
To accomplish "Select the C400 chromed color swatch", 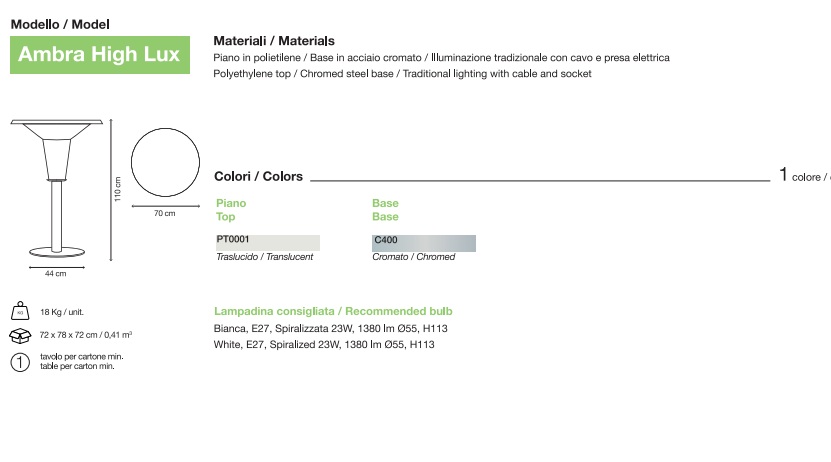I will pos(424,242).
